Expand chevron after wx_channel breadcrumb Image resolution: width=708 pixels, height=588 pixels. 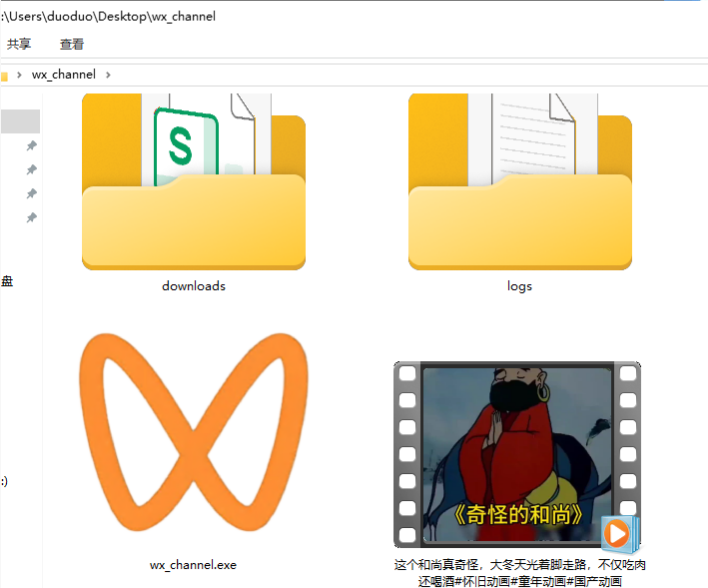coord(108,75)
